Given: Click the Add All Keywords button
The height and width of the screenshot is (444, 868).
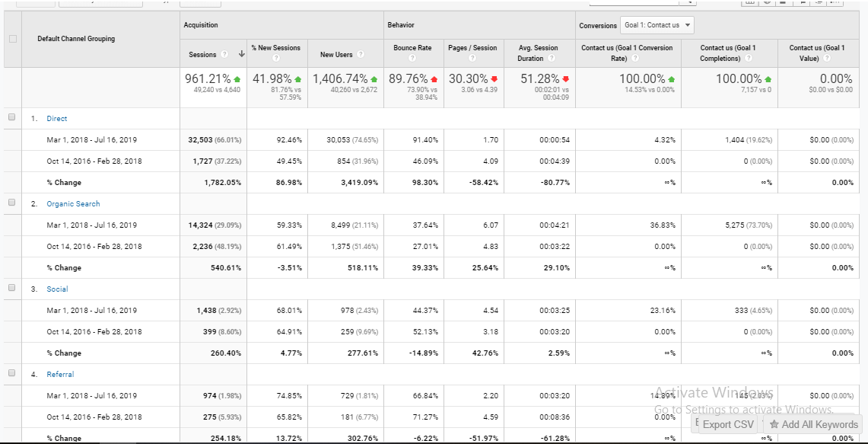Looking at the screenshot, I should click(x=813, y=424).
